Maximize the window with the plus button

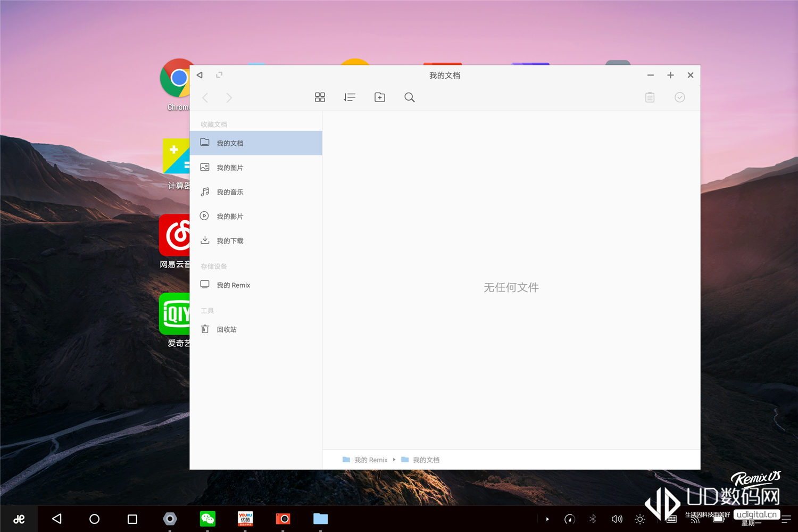(670, 75)
